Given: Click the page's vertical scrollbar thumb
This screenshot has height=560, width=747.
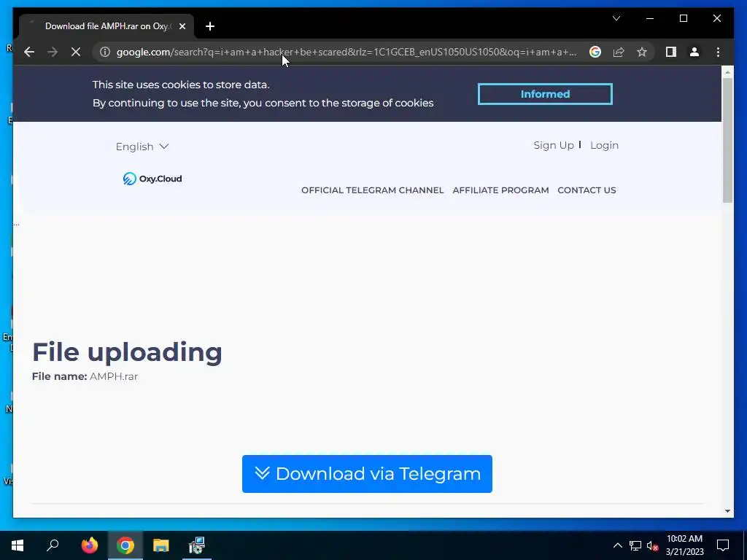Looking at the screenshot, I should [x=727, y=139].
